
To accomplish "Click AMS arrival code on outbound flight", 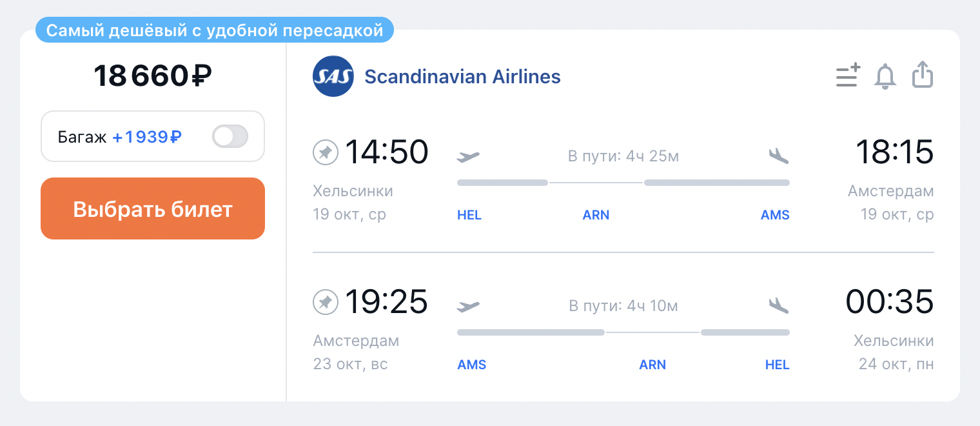I will click(775, 216).
